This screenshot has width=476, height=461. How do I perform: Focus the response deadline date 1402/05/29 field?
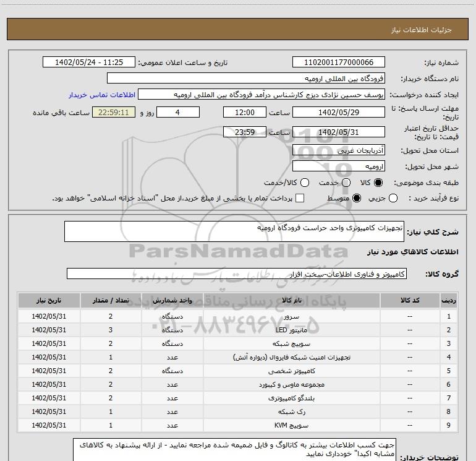[338, 113]
